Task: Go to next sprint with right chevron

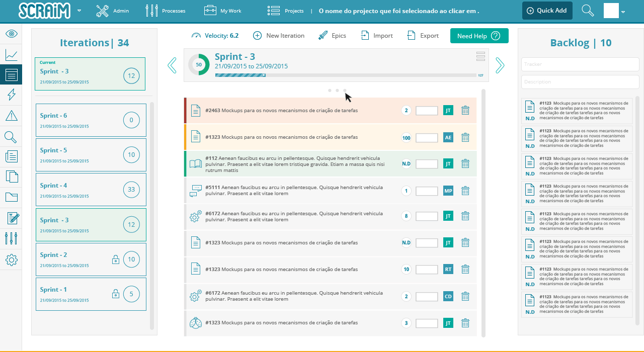Action: coord(500,65)
